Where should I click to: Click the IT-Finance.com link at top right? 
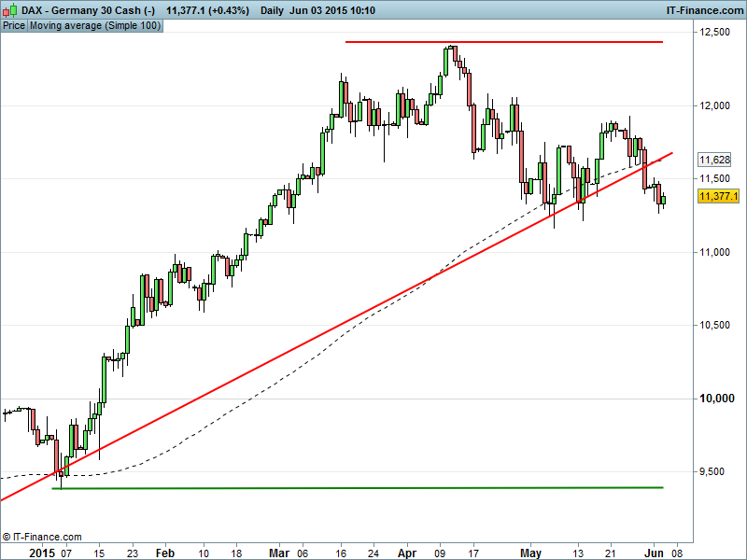point(702,9)
